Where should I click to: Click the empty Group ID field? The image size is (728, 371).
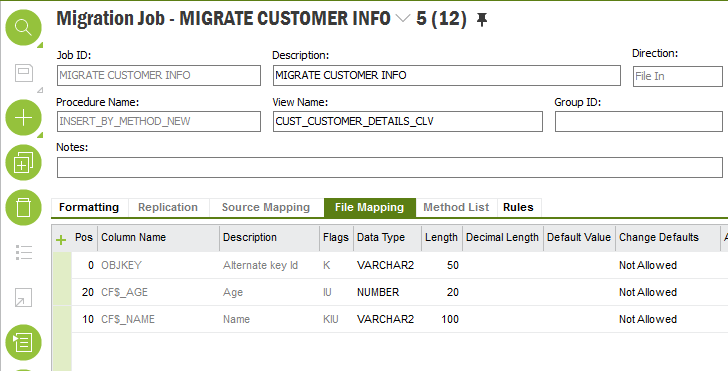coord(639,121)
